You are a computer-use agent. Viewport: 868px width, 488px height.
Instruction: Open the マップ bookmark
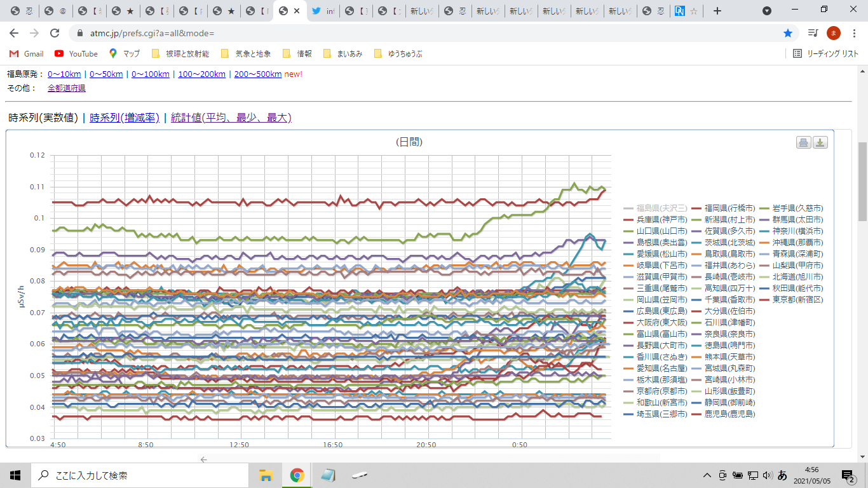coord(125,54)
